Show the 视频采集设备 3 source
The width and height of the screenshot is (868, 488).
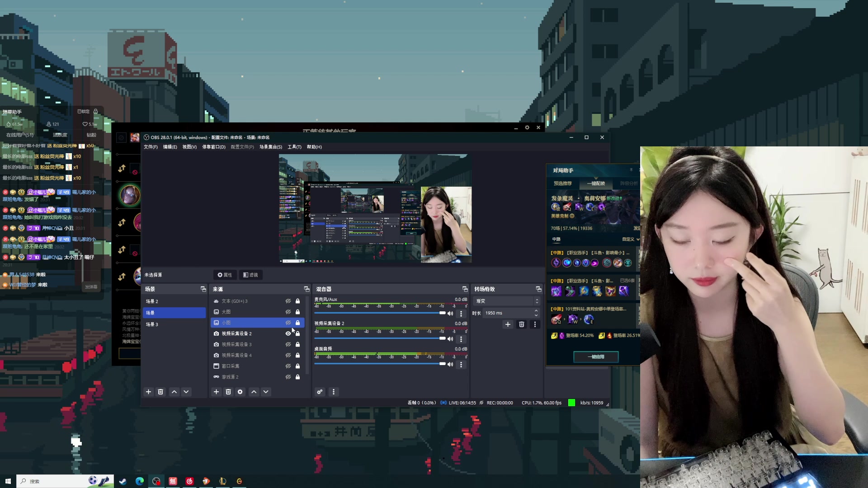288,344
